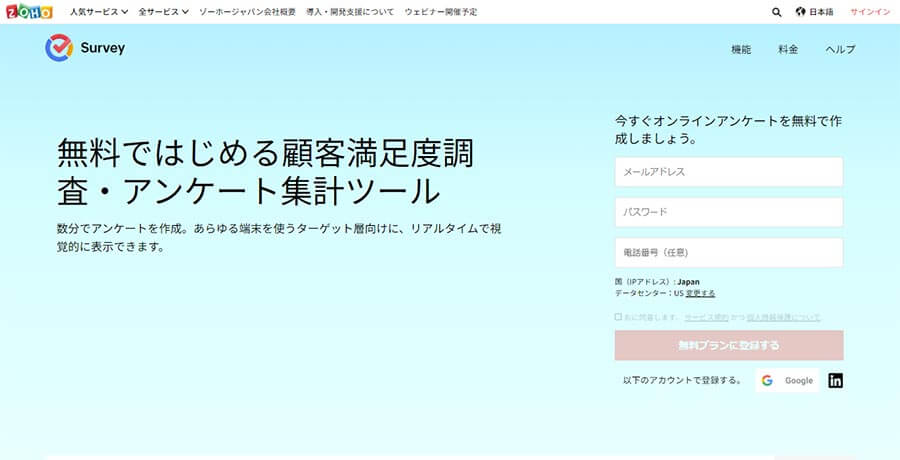Screen dimensions: 900x460
Task: Expand the 全サービス dropdown menu
Action: click(x=165, y=13)
